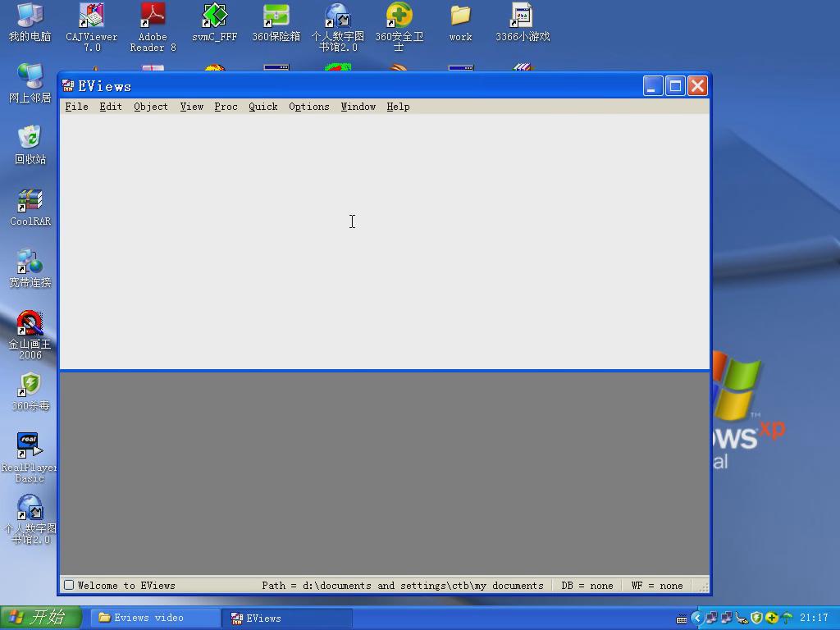Open the View menu
This screenshot has width=840, height=630.
pyautogui.click(x=191, y=107)
